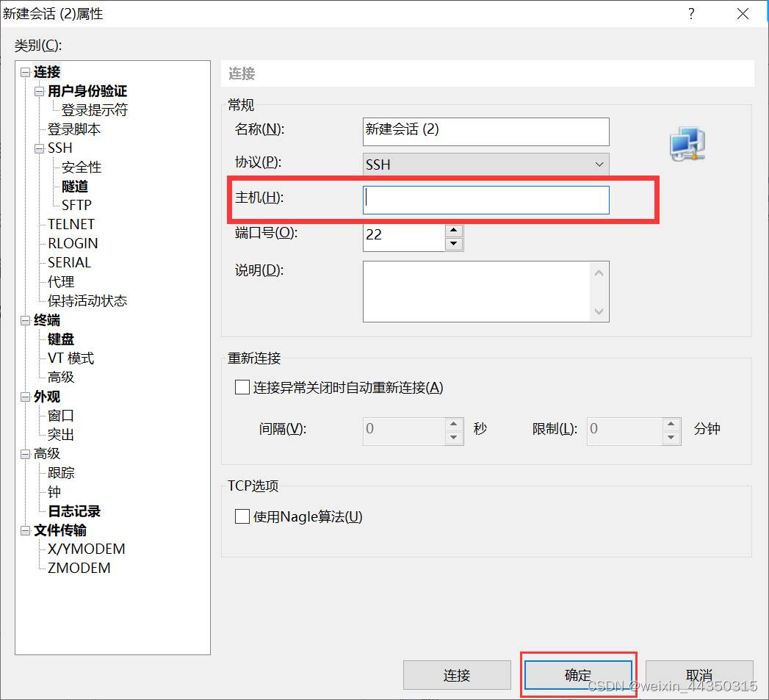The image size is (769, 700).
Task: Select SERIAL in the tree
Action: point(69,262)
